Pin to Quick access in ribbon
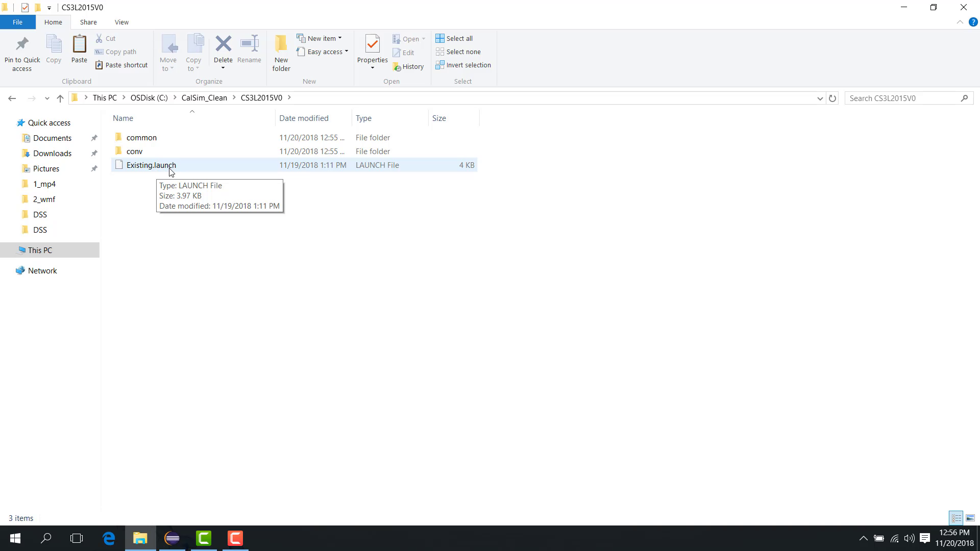 tap(22, 54)
